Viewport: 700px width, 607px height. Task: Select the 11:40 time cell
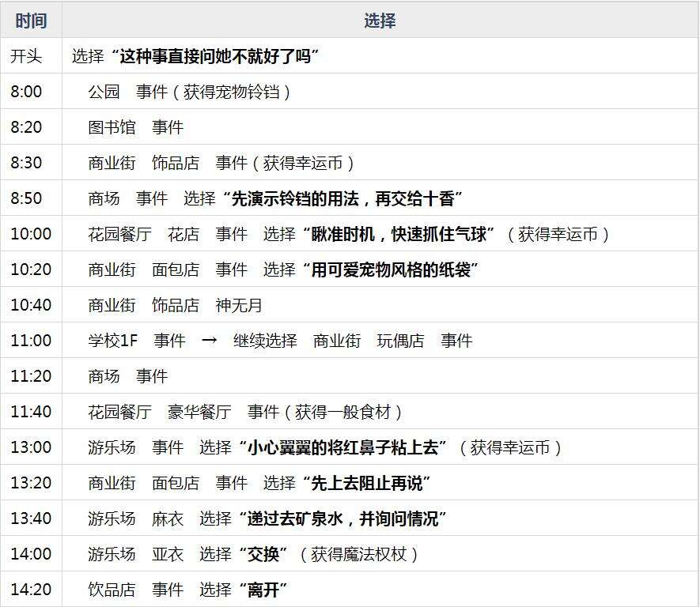pos(31,412)
